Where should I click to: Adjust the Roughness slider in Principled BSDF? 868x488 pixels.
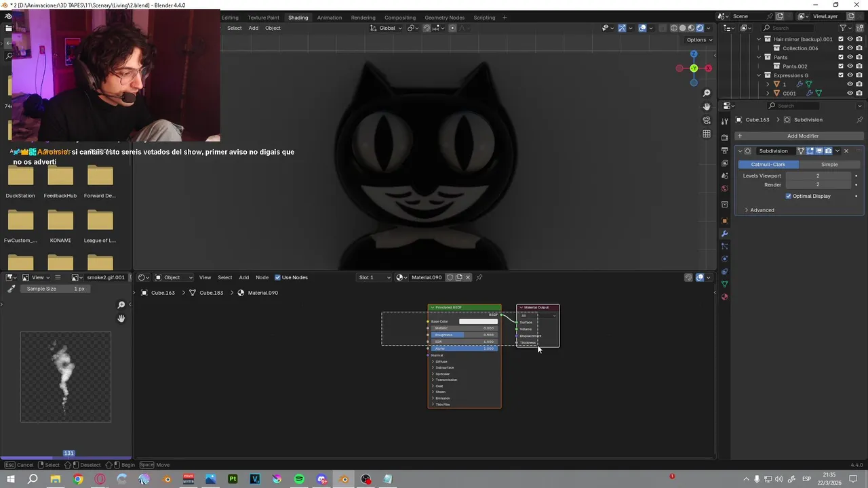point(464,335)
